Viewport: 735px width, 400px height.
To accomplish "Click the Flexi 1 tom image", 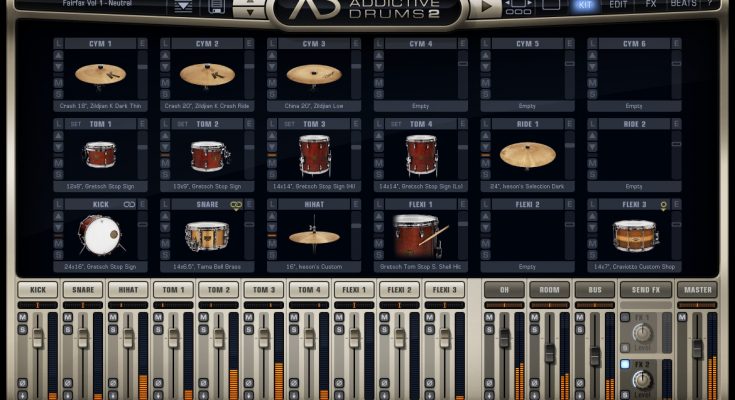I will (419, 237).
